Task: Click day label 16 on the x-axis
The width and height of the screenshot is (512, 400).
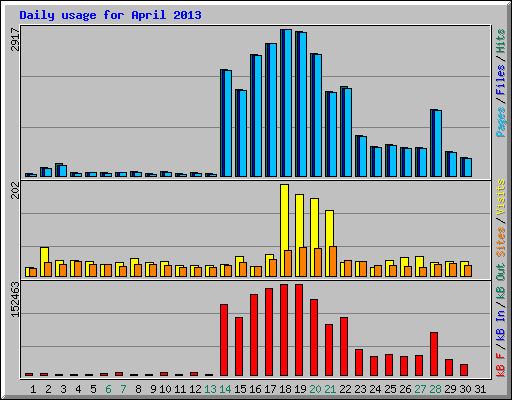Action: (255, 389)
